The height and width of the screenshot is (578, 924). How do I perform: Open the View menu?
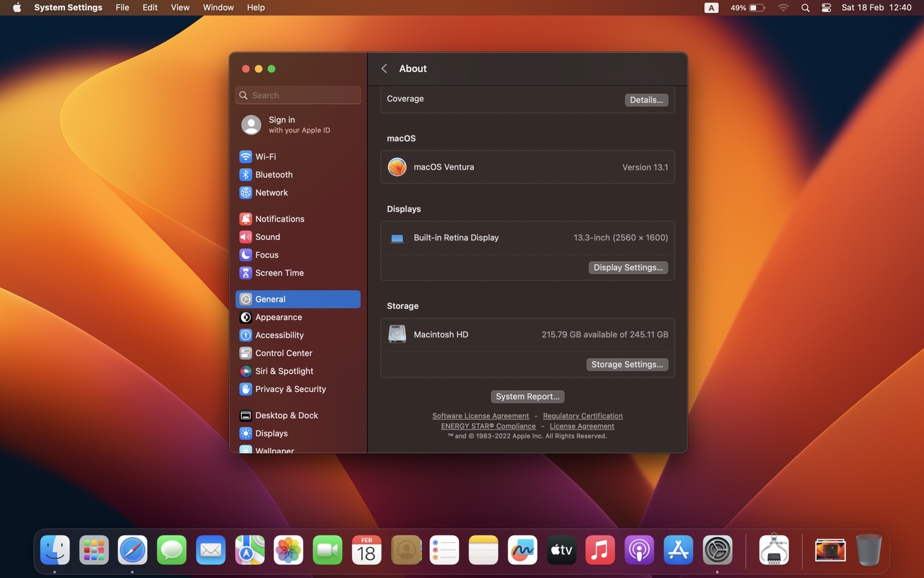[180, 7]
